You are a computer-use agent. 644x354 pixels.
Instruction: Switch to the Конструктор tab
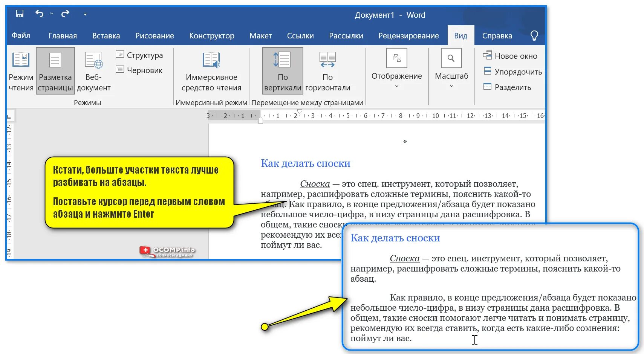click(x=212, y=36)
